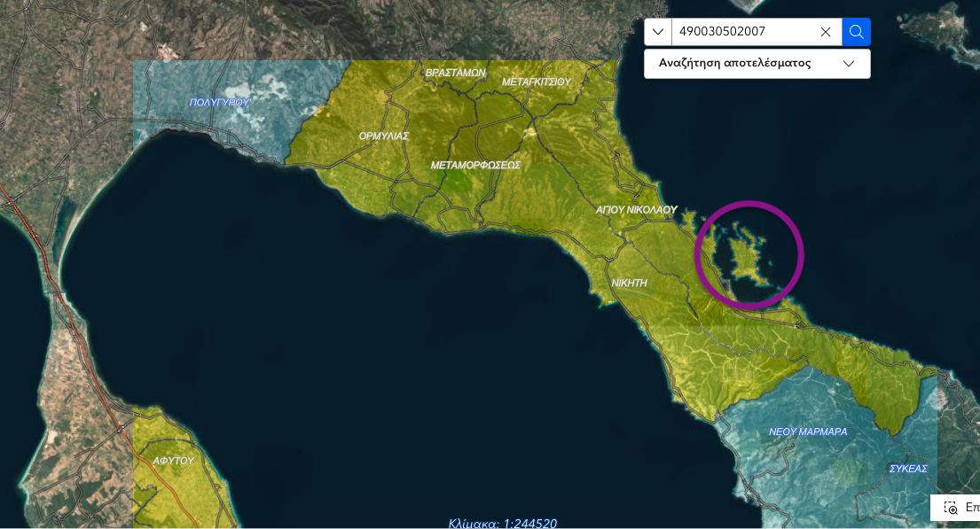The height and width of the screenshot is (529, 980).
Task: Click the dashed-box zoom selection icon
Action: click(x=951, y=508)
